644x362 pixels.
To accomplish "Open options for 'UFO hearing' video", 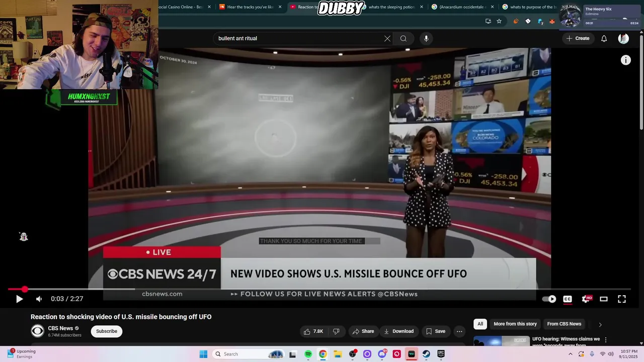I will coord(606,340).
